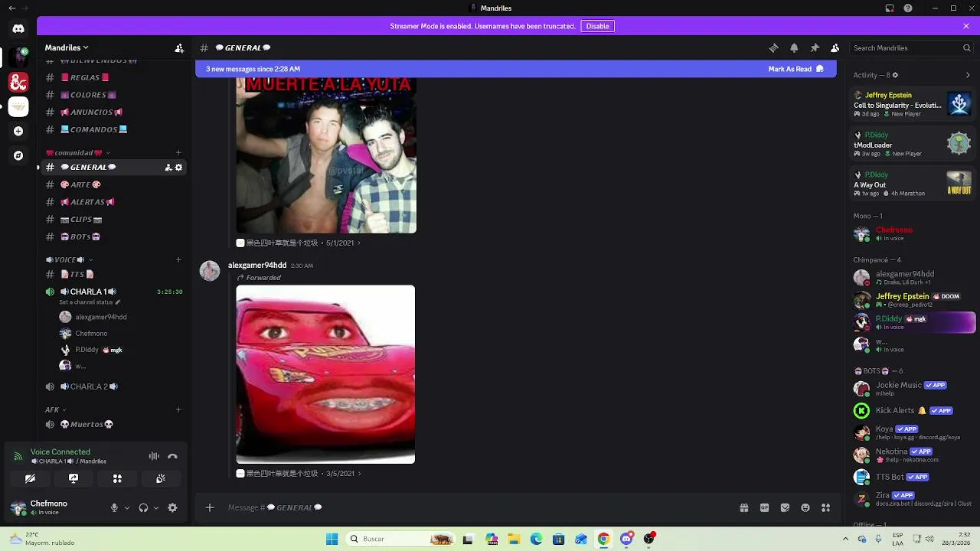Viewport: 980px width, 551px height.
Task: Open the COMANDOS channel
Action: coord(114,129)
